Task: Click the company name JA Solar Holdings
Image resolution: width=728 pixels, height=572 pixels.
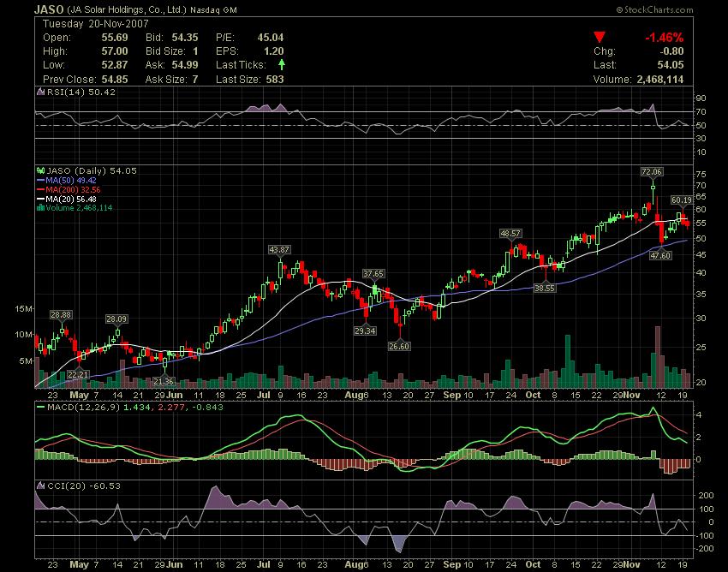Action: [x=127, y=9]
